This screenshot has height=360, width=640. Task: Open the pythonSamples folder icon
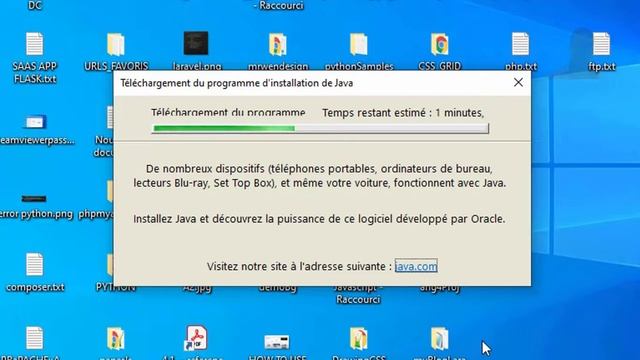358,44
